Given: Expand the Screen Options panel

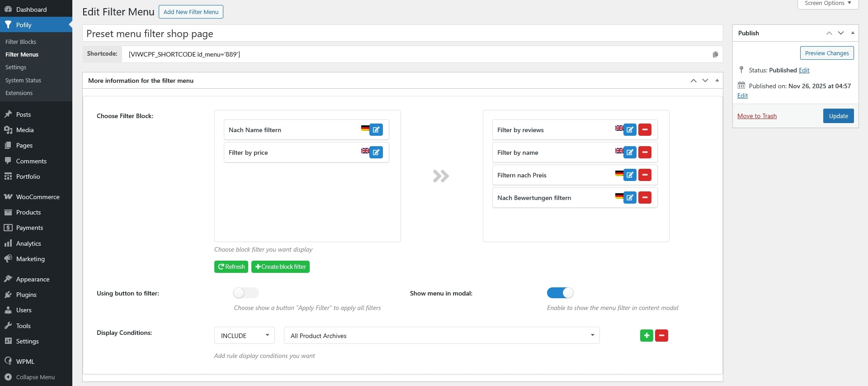Looking at the screenshot, I should coord(828,4).
